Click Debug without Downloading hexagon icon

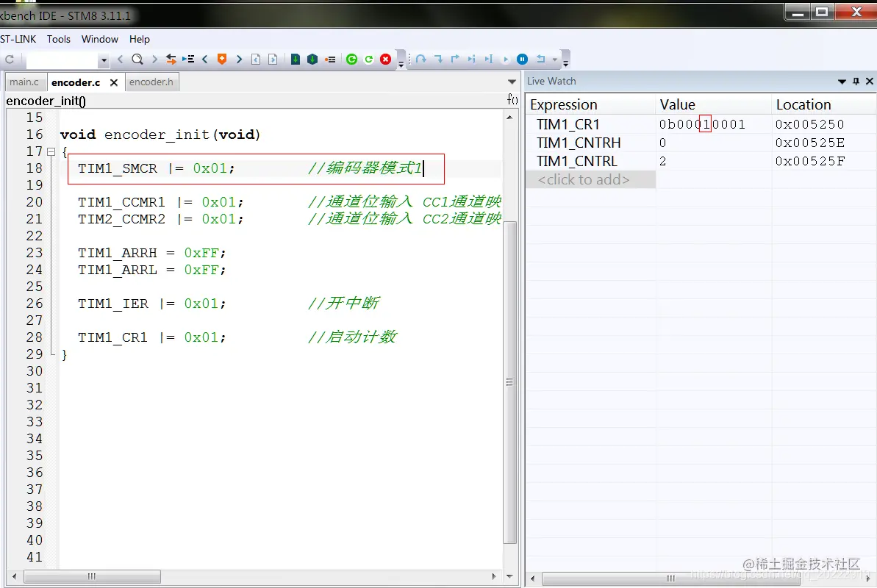pos(312,60)
